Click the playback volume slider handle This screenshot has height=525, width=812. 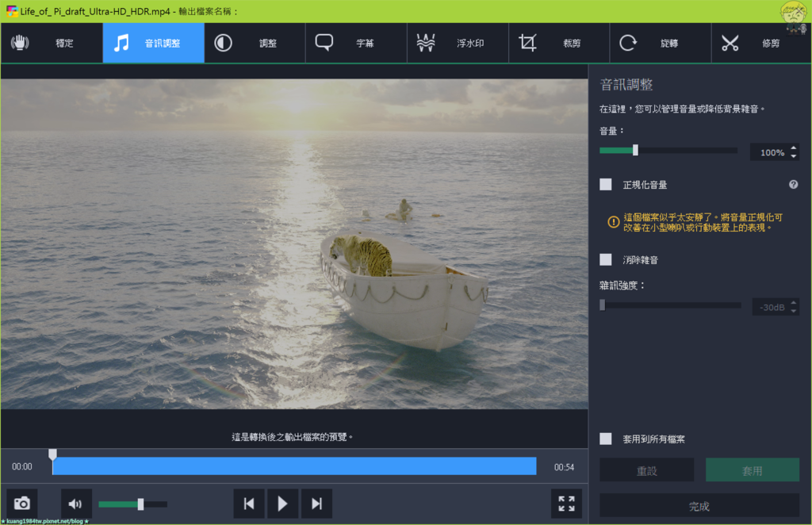(140, 504)
